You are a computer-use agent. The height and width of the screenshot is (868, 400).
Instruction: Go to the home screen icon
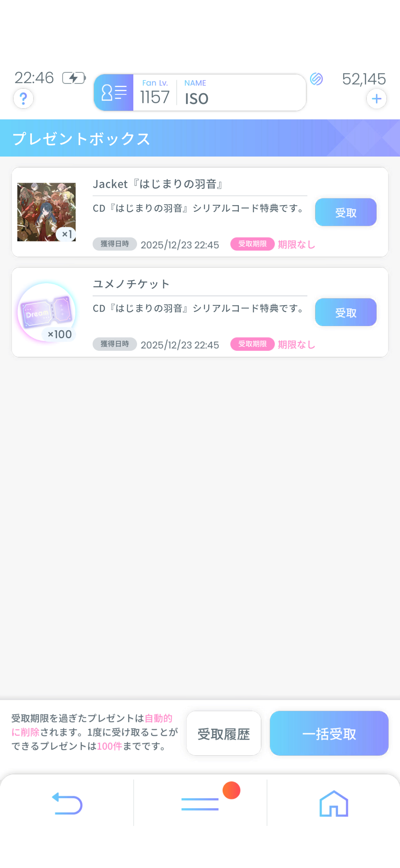(x=334, y=803)
